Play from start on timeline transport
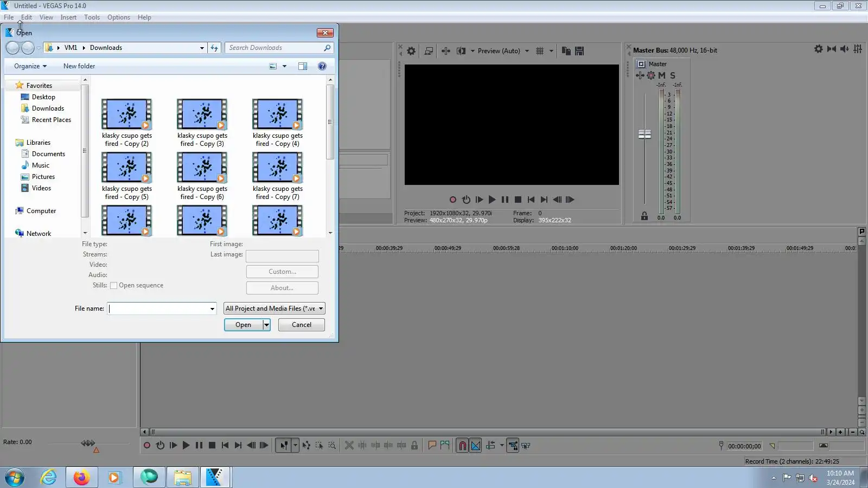 coord(173,446)
